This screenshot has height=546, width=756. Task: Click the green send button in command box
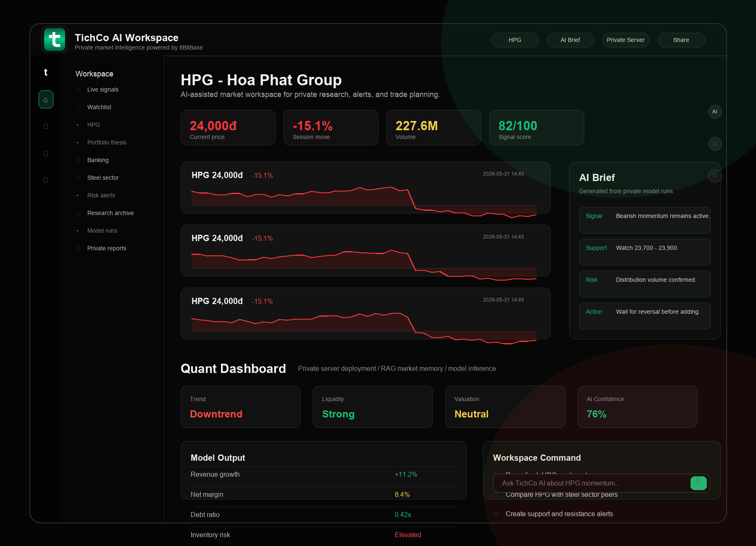tap(698, 483)
